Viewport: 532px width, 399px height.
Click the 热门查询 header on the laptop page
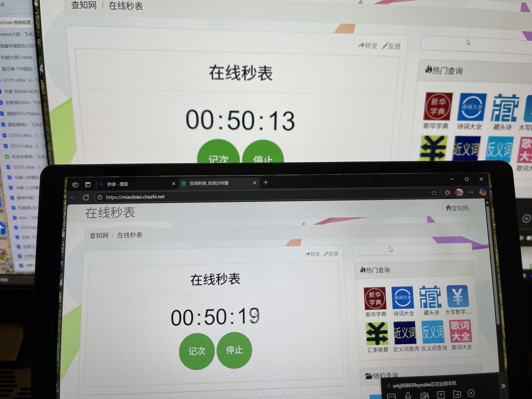(x=375, y=270)
